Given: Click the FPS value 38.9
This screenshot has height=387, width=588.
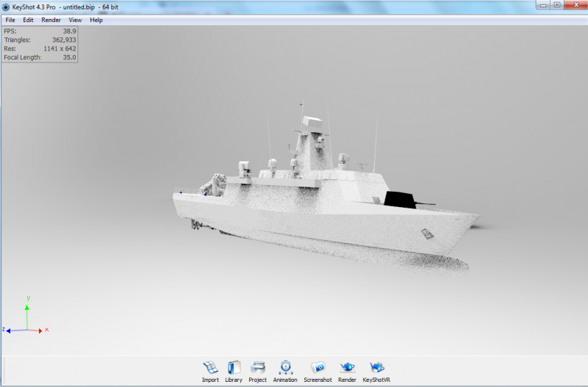Looking at the screenshot, I should [69, 31].
